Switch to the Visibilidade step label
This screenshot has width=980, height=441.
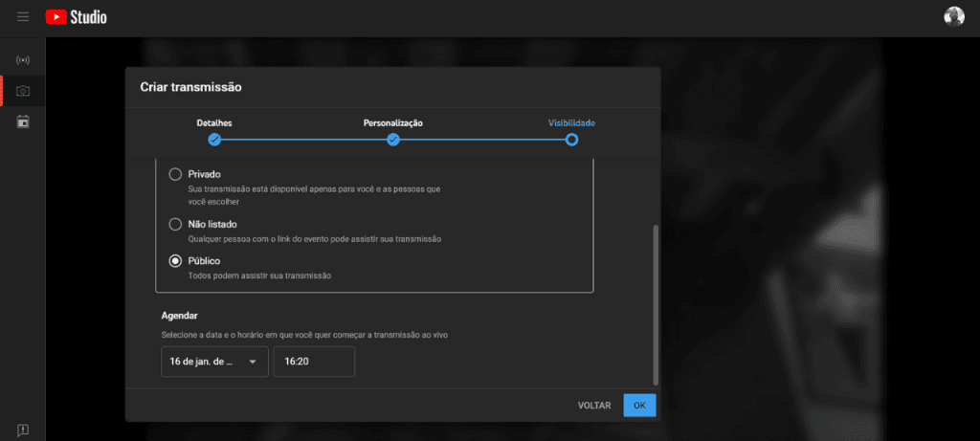[x=571, y=123]
